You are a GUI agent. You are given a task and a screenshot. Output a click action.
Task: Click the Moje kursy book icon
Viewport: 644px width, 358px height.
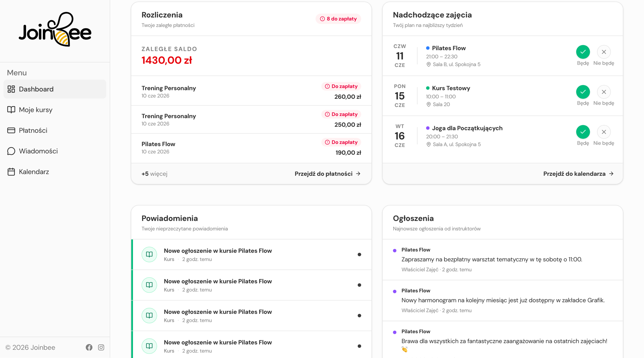[x=11, y=110]
